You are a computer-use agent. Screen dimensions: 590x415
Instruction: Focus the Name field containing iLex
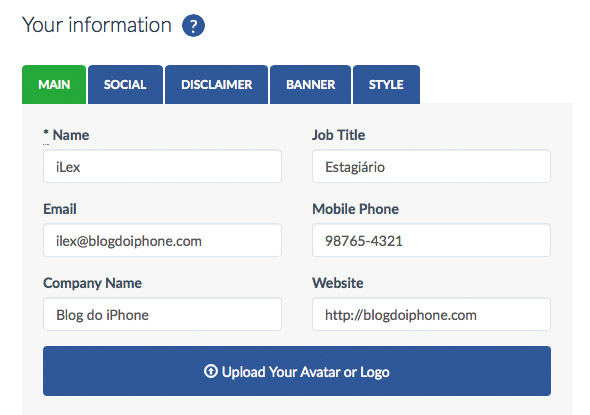pyautogui.click(x=162, y=166)
